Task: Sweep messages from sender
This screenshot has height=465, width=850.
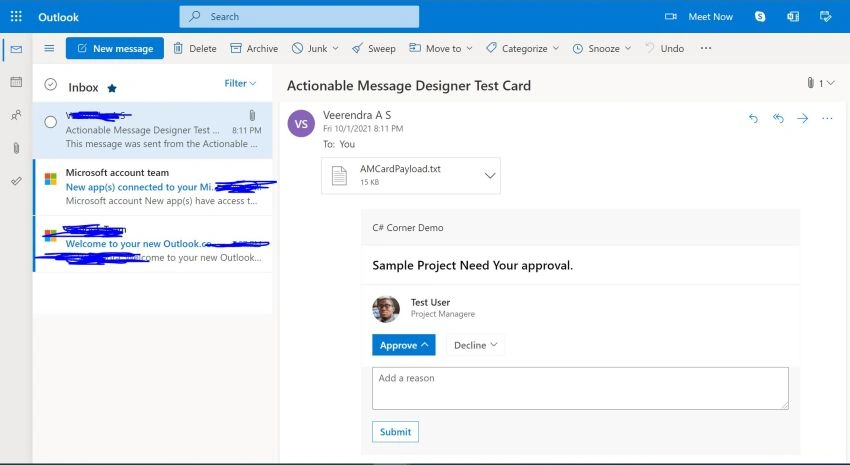Action: point(374,48)
